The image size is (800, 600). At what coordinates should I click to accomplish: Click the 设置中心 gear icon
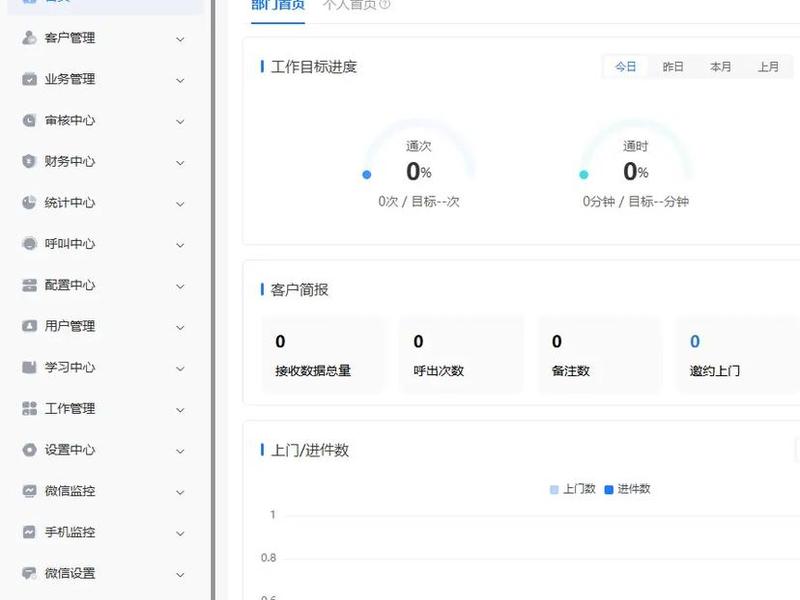(30, 449)
